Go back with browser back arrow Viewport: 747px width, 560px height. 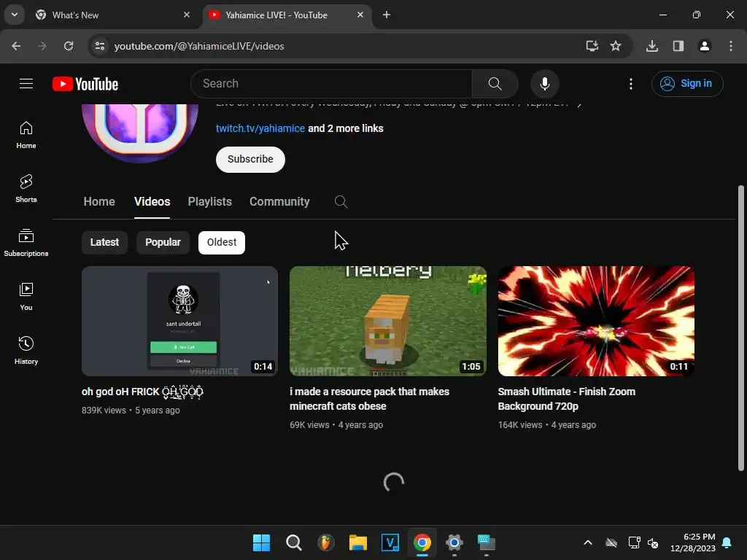[16, 46]
